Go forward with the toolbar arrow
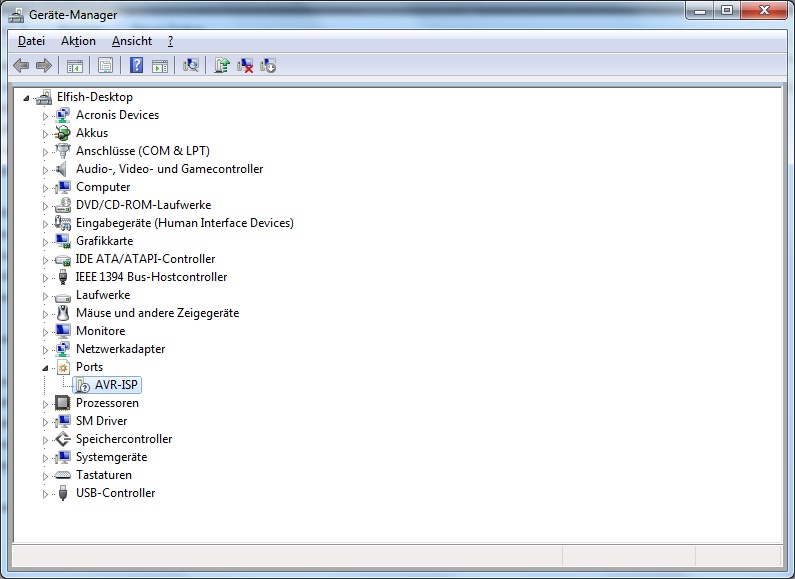The image size is (795, 579). click(x=44, y=65)
